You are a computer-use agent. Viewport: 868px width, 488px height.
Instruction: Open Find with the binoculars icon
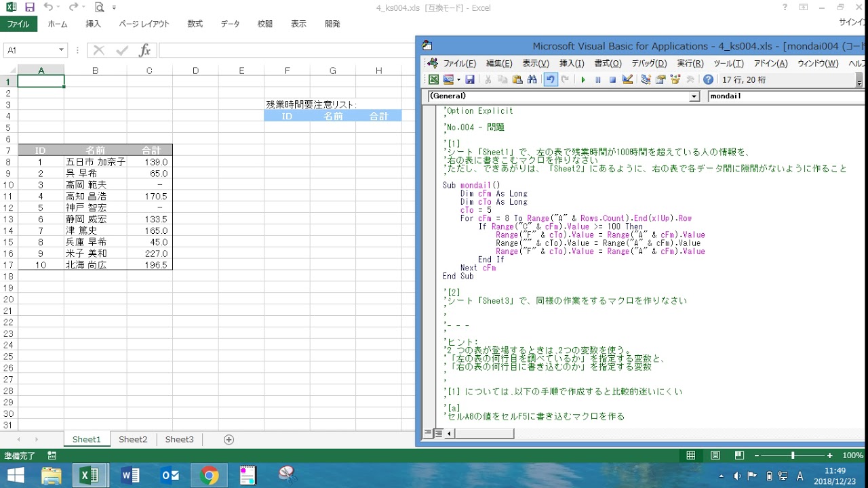coord(532,80)
